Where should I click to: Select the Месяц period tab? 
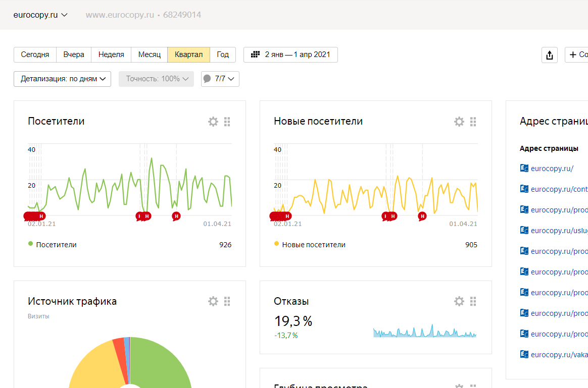tap(149, 54)
